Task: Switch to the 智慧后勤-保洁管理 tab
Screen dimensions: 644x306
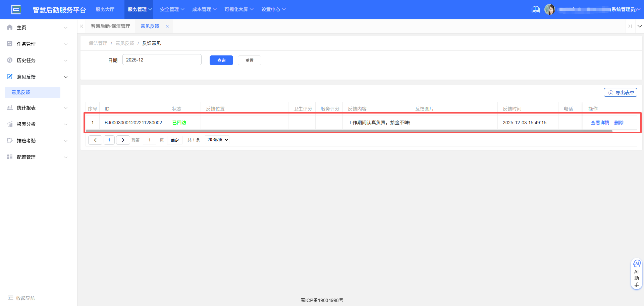Action: [x=111, y=26]
